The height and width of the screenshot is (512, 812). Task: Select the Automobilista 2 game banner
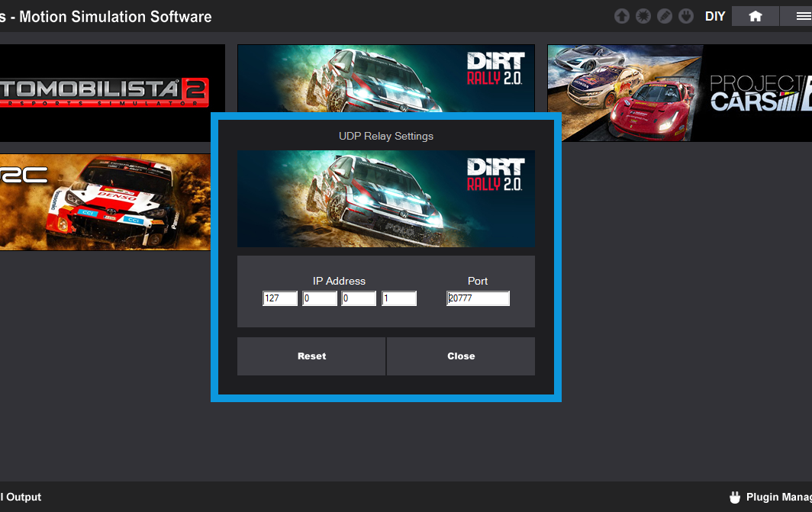(x=107, y=92)
